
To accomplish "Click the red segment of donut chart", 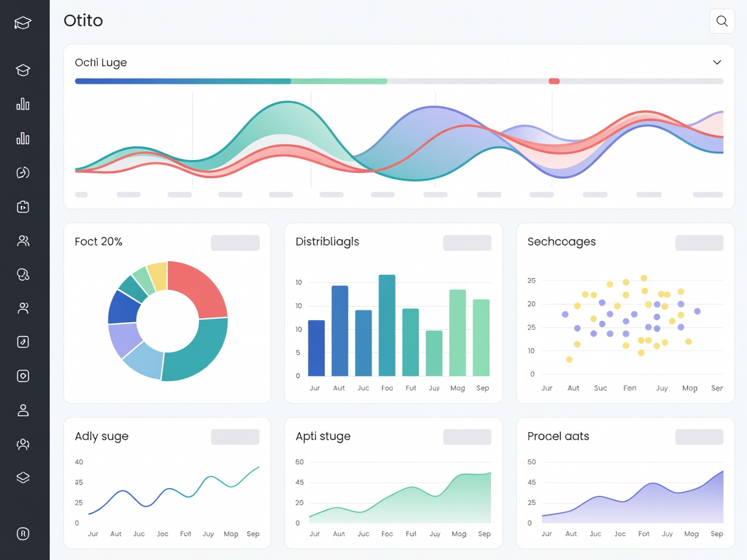I will pyautogui.click(x=199, y=287).
